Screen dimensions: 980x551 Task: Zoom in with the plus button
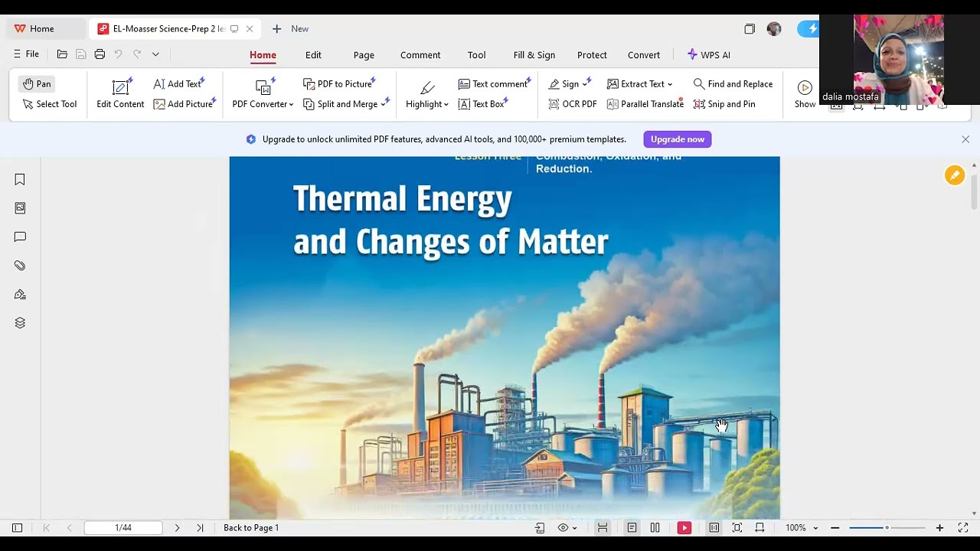point(939,528)
